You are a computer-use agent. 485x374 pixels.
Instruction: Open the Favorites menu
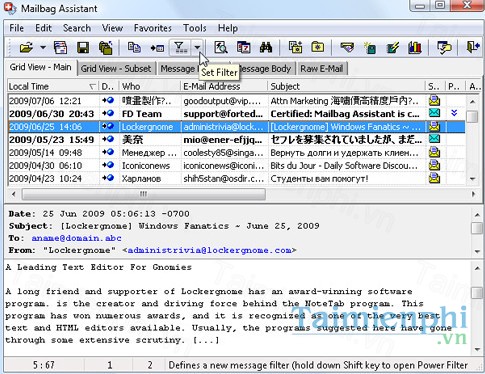(153, 28)
